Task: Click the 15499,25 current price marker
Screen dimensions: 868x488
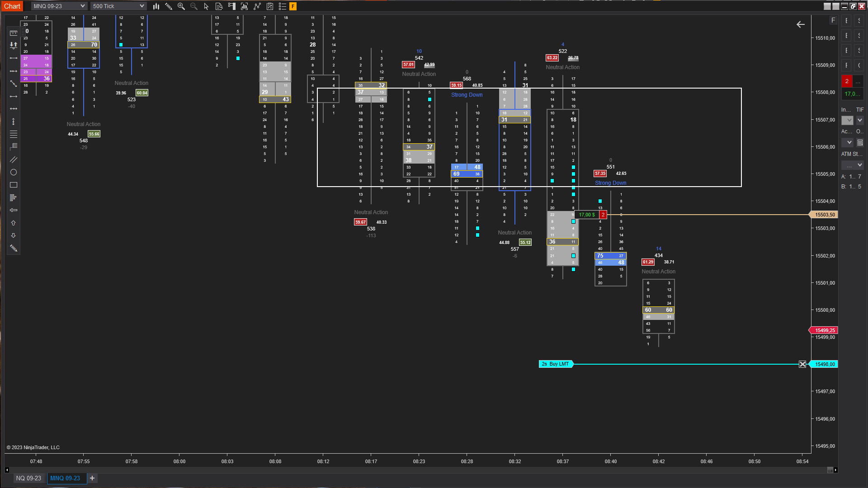Action: point(824,330)
